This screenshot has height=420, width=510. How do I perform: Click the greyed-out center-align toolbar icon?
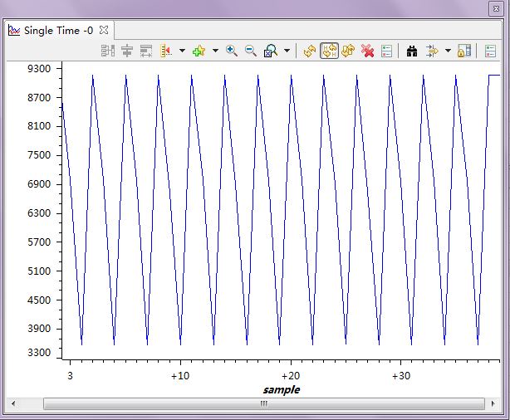click(127, 51)
